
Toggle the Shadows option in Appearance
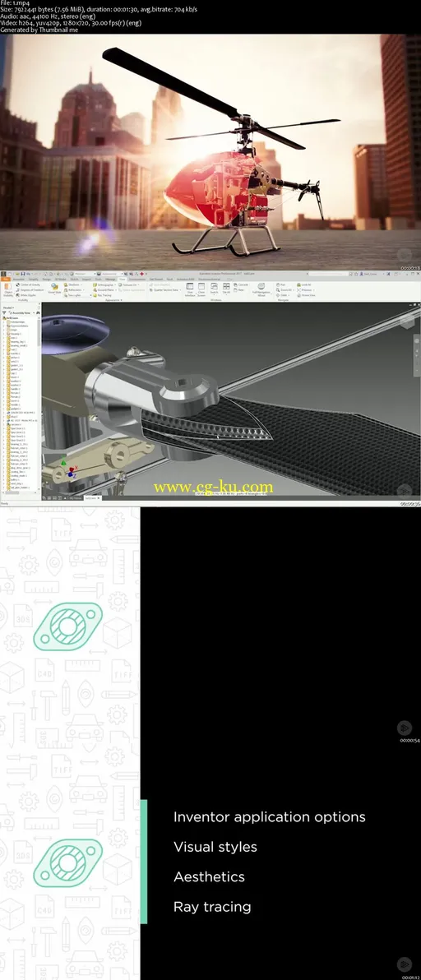[x=74, y=284]
